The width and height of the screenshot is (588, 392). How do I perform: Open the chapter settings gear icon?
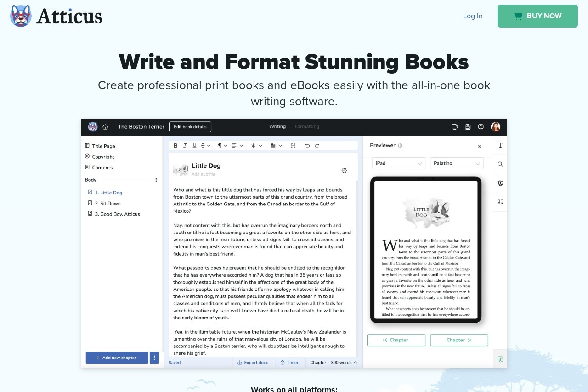[344, 170]
